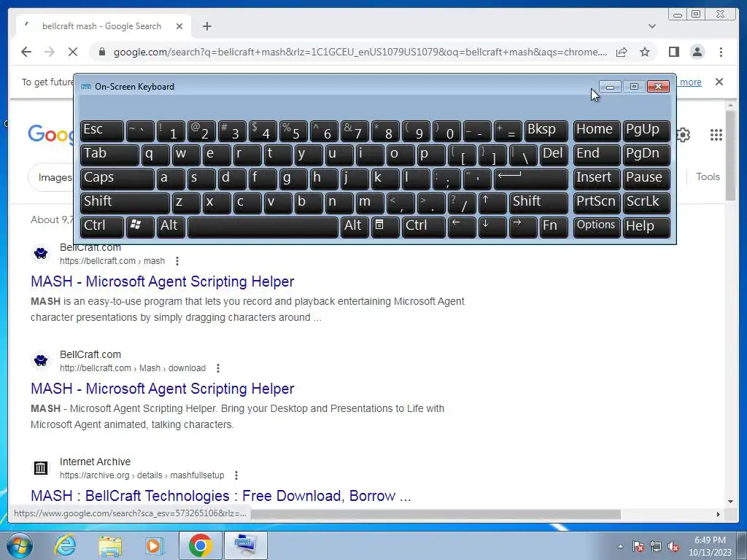This screenshot has width=747, height=560.
Task: Open the MASH result with Mash download path
Action: point(163,389)
